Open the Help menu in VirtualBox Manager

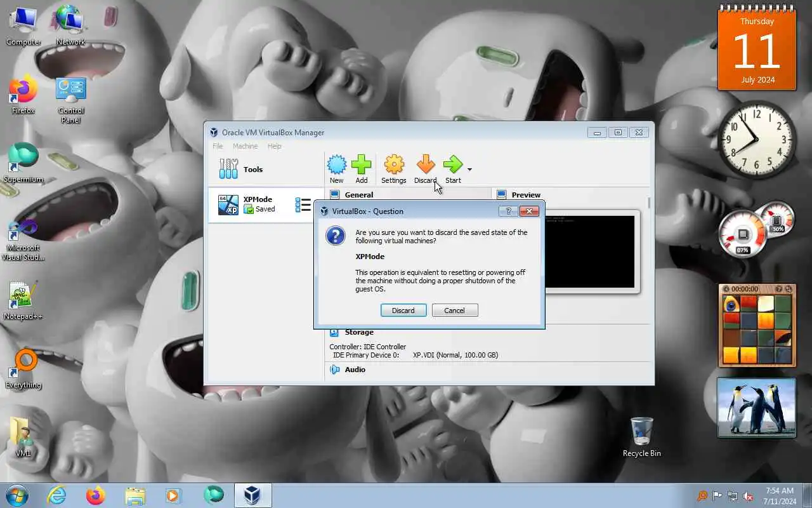pos(274,146)
